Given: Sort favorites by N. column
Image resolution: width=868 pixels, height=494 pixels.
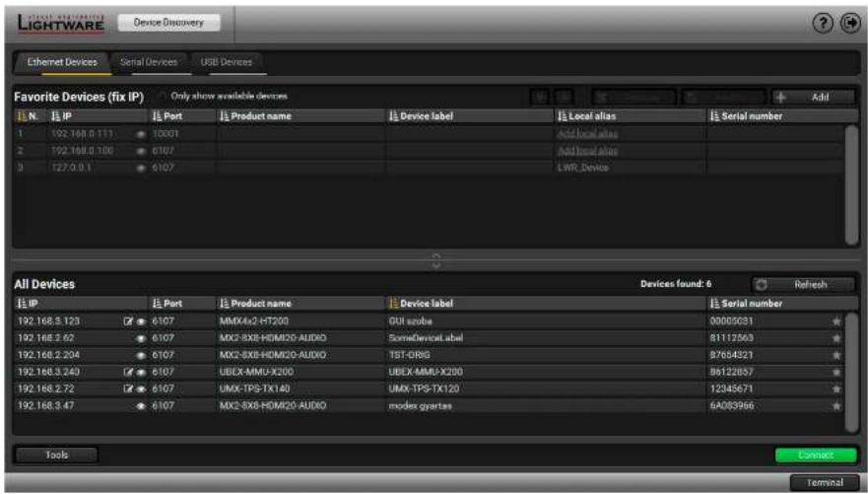Looking at the screenshot, I should click(29, 116).
